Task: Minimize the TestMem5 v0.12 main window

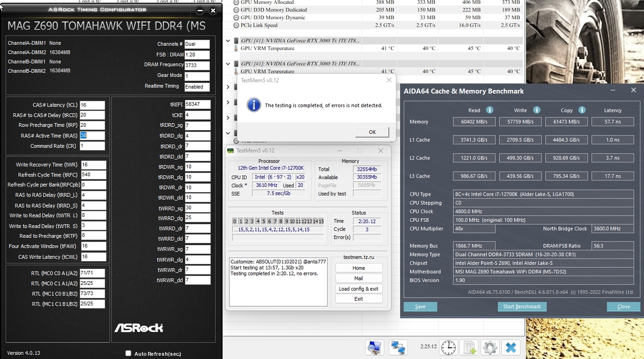Action: 339,151
